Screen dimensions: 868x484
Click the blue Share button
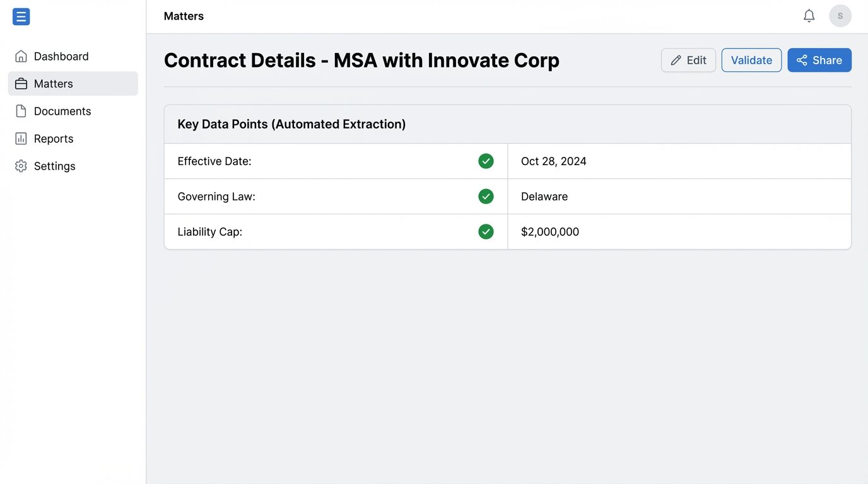[819, 60]
